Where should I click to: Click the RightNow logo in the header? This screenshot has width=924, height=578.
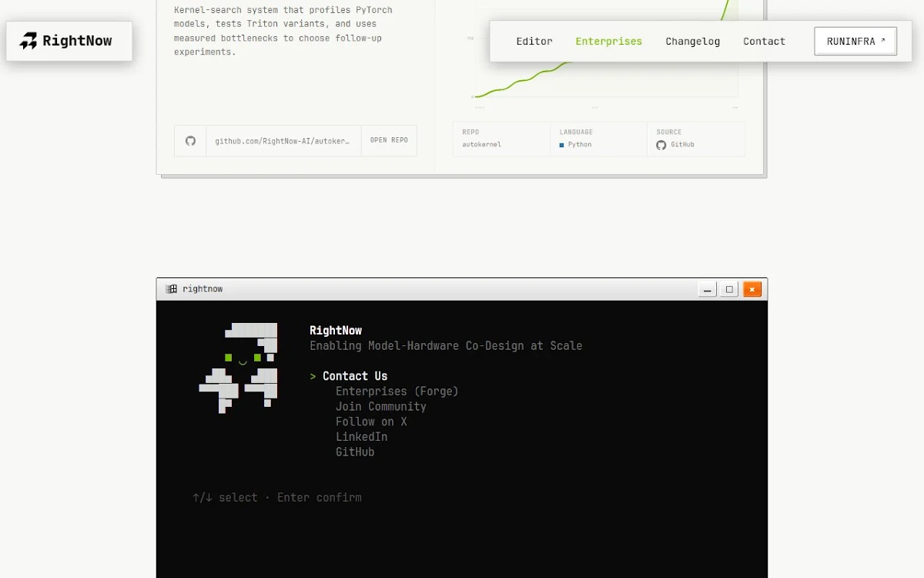tap(69, 41)
